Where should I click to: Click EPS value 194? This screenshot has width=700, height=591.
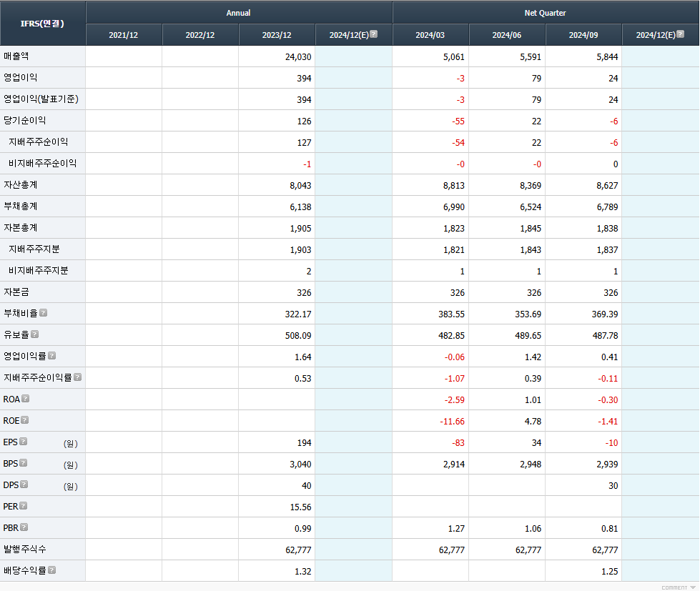(304, 442)
